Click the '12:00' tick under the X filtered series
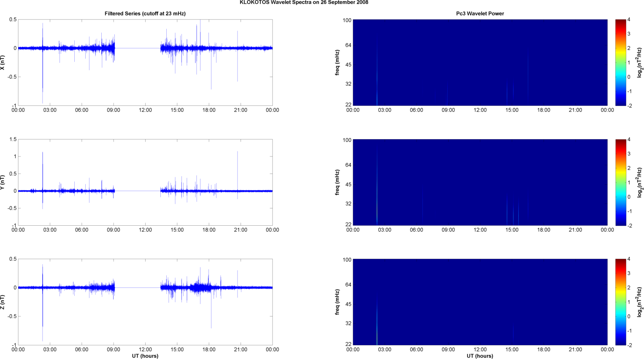644x359 pixels. pos(145,110)
